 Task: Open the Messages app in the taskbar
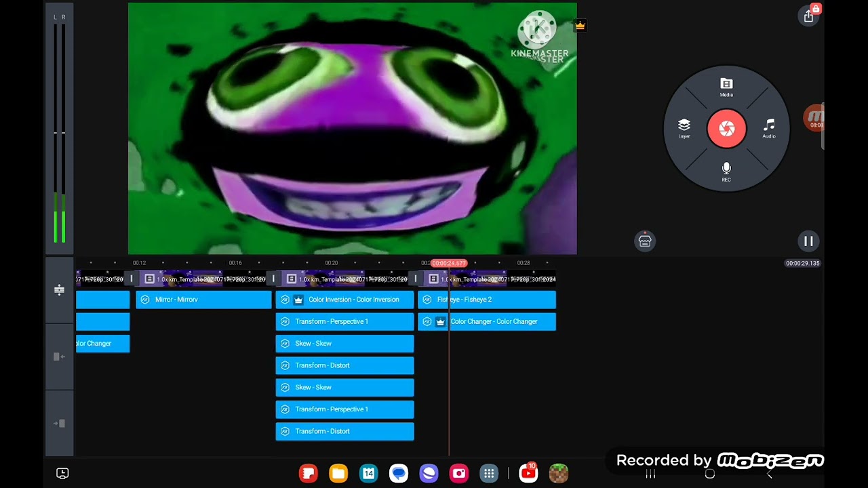tap(399, 473)
